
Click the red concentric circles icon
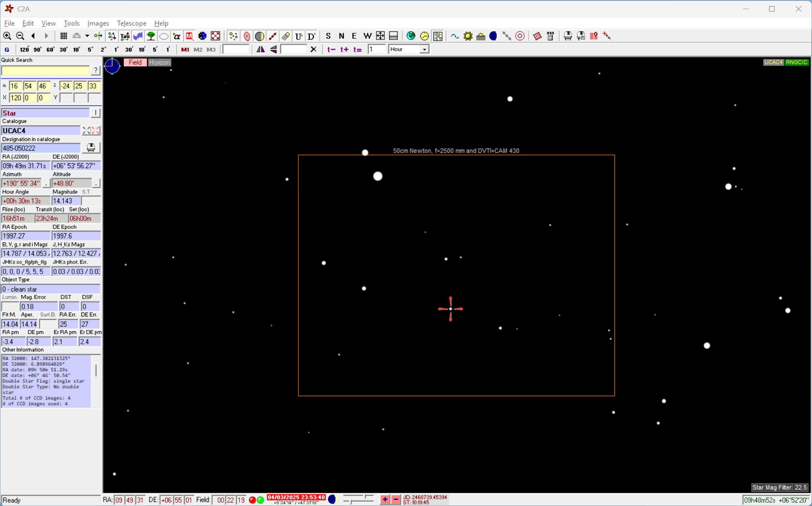[520, 36]
